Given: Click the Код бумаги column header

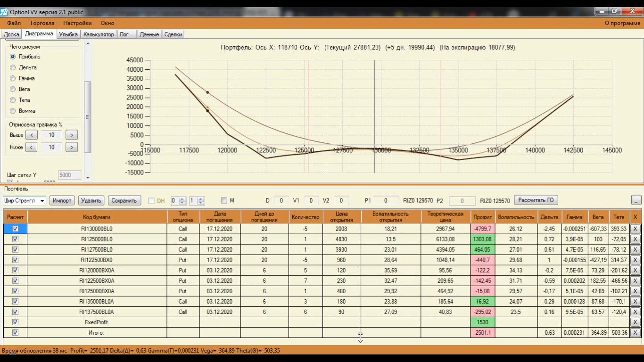Looking at the screenshot, I should (x=97, y=217).
